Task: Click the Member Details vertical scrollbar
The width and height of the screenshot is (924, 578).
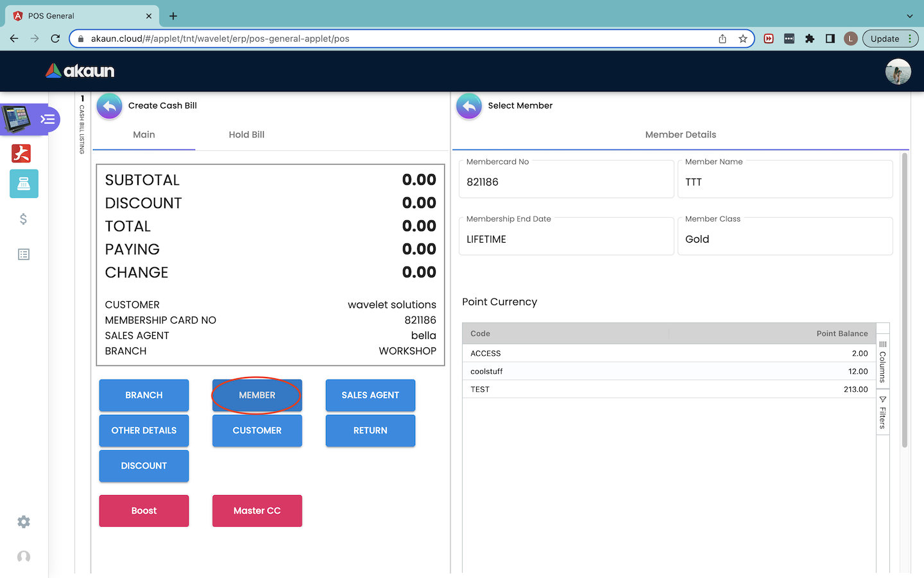Action: (905, 300)
